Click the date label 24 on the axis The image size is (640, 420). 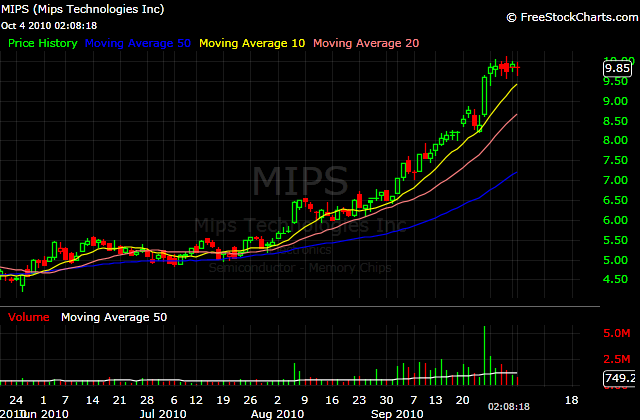(x=16, y=400)
